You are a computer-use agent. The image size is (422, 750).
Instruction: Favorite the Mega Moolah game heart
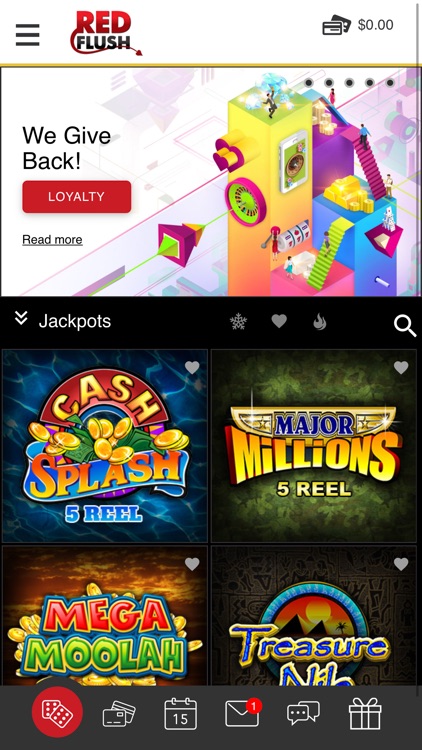pyautogui.click(x=192, y=564)
